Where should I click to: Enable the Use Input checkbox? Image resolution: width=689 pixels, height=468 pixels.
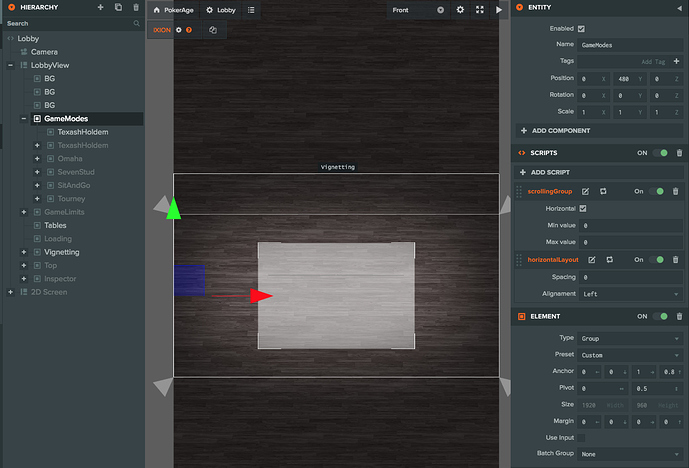(582, 438)
